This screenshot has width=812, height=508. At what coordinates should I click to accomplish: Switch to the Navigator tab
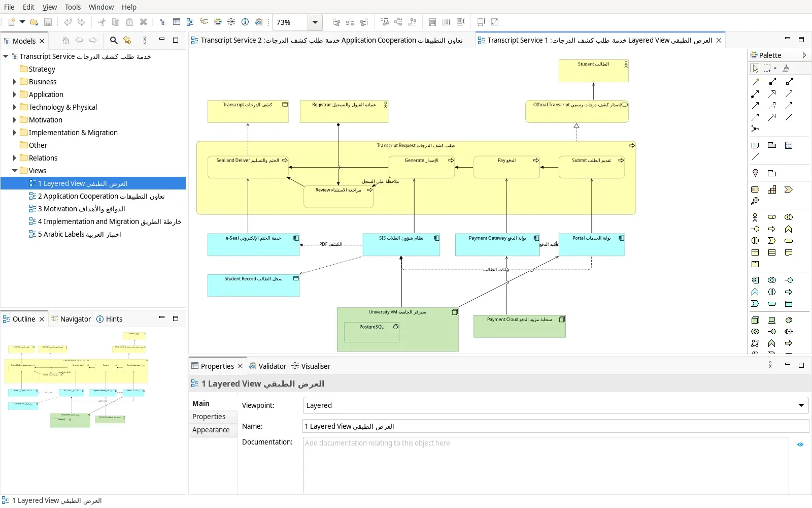(71, 319)
